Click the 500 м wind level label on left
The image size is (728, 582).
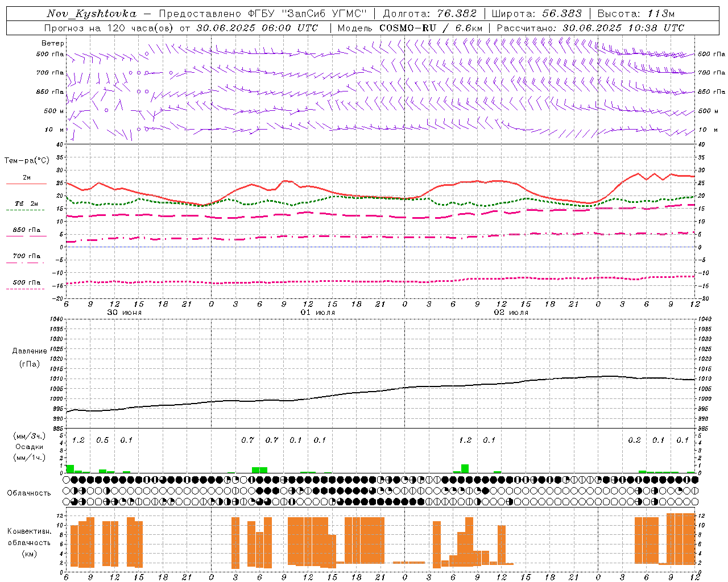54,111
